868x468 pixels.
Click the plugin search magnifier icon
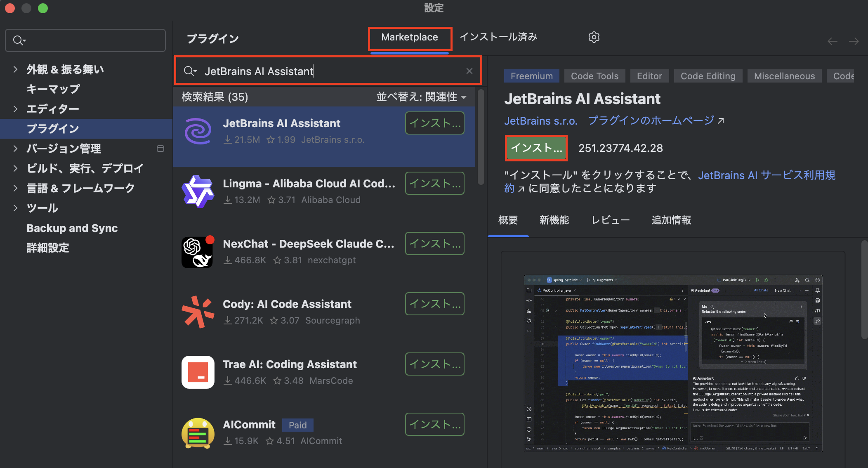[x=190, y=71]
